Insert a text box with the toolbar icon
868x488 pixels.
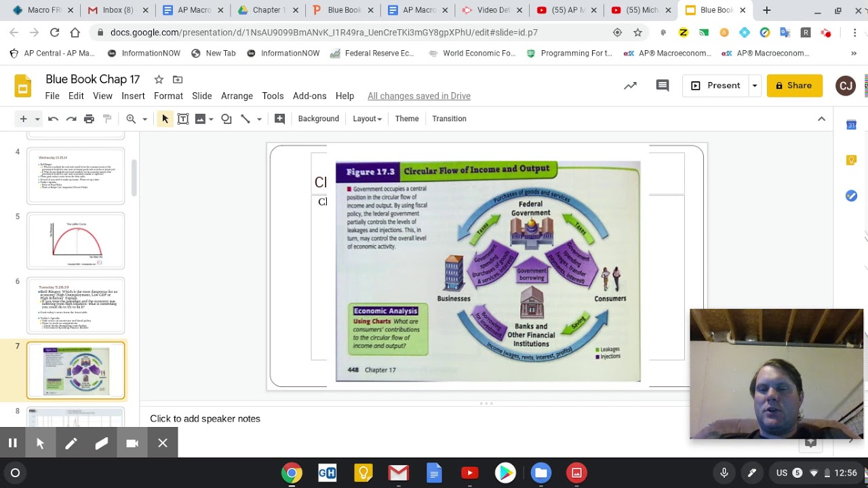(x=183, y=119)
